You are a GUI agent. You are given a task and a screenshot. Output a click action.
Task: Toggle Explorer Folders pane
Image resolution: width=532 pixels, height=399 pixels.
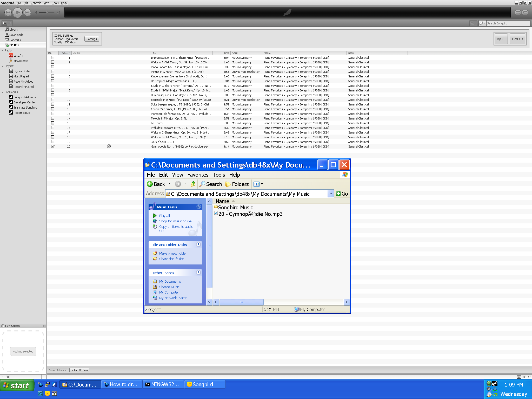pos(237,184)
